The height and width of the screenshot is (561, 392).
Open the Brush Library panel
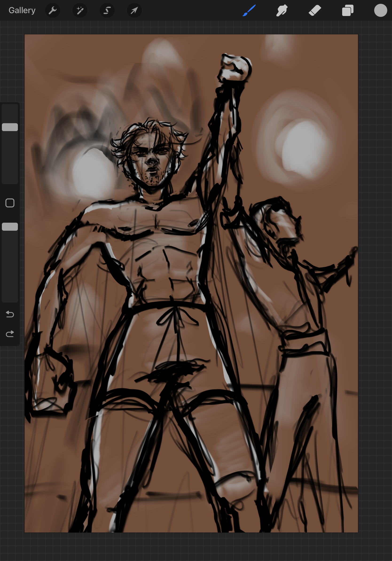pyautogui.click(x=248, y=10)
